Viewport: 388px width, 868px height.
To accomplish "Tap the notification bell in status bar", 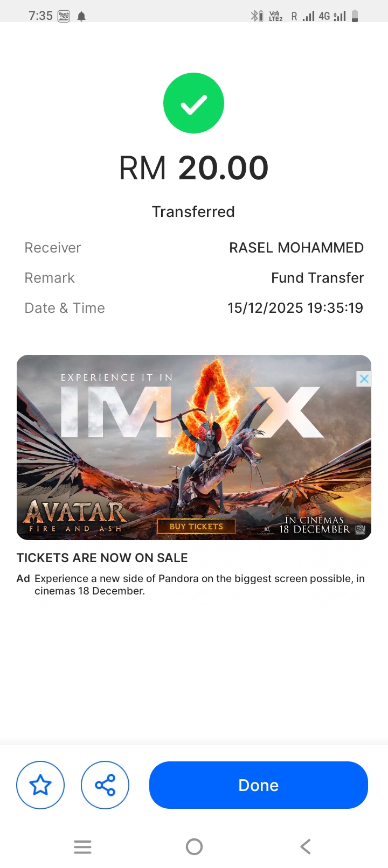I will pos(81,16).
